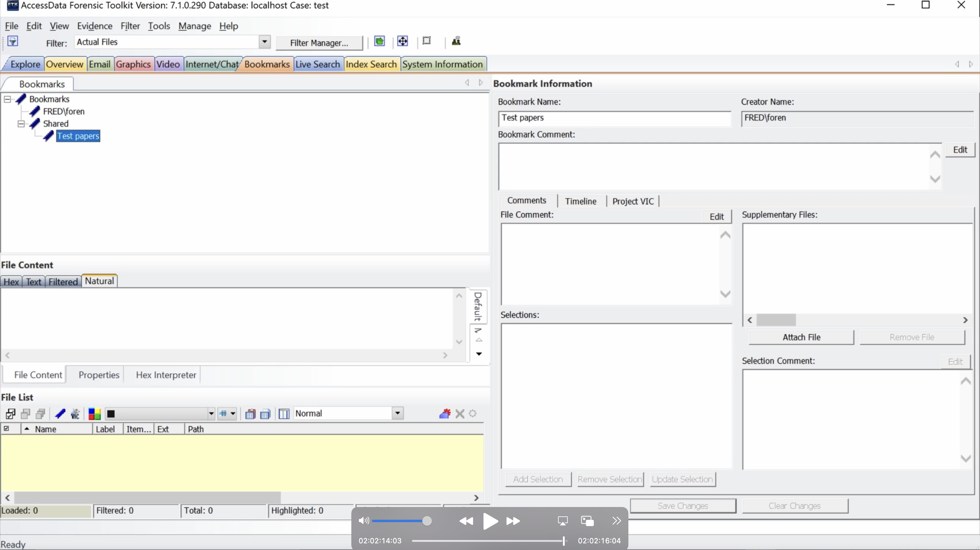The height and width of the screenshot is (550, 980).
Task: Open the Tools menu
Action: coord(159,26)
